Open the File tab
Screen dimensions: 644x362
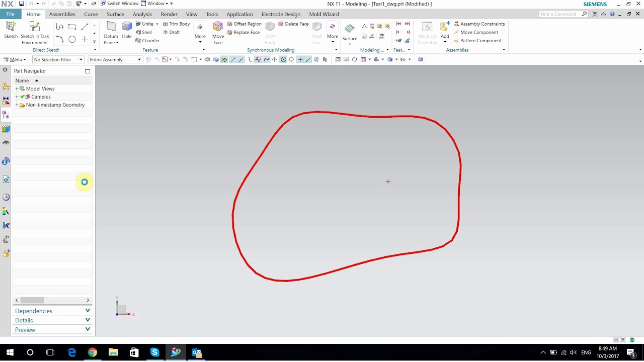coord(10,14)
